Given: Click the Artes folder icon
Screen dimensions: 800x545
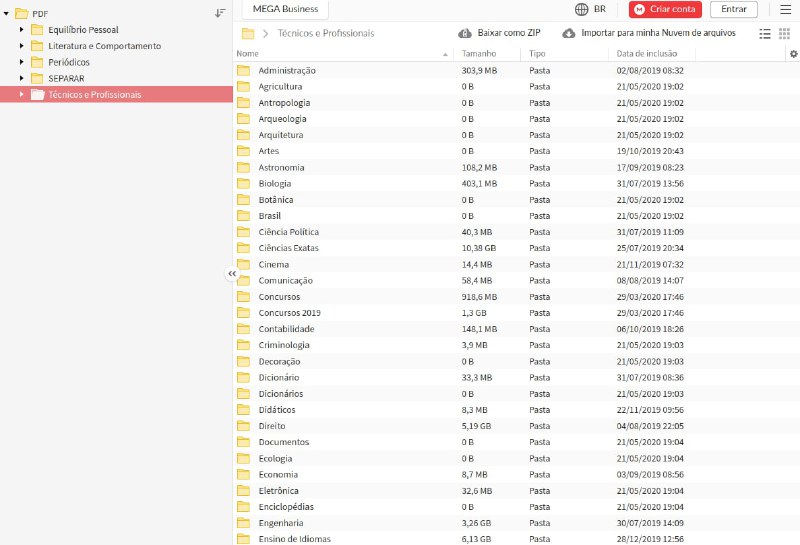Looking at the screenshot, I should click(243, 151).
